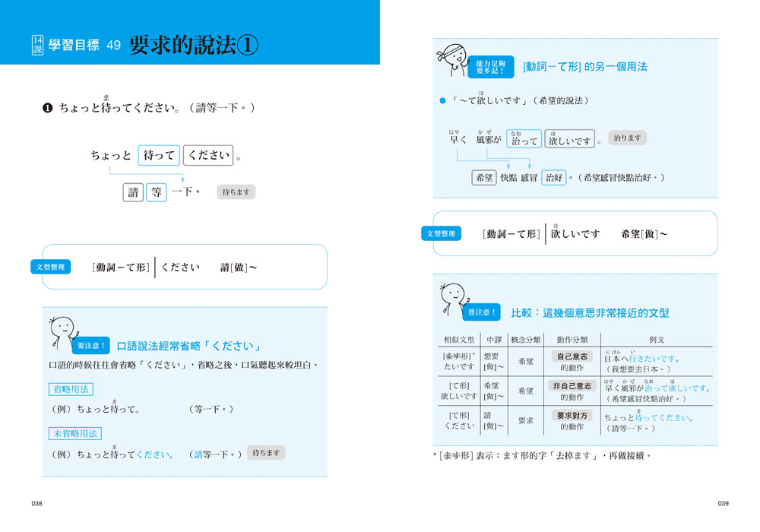Image resolution: width=760 pixels, height=532 pixels.
Task: Select the 省略用法 label
Action: pyautogui.click(x=70, y=389)
